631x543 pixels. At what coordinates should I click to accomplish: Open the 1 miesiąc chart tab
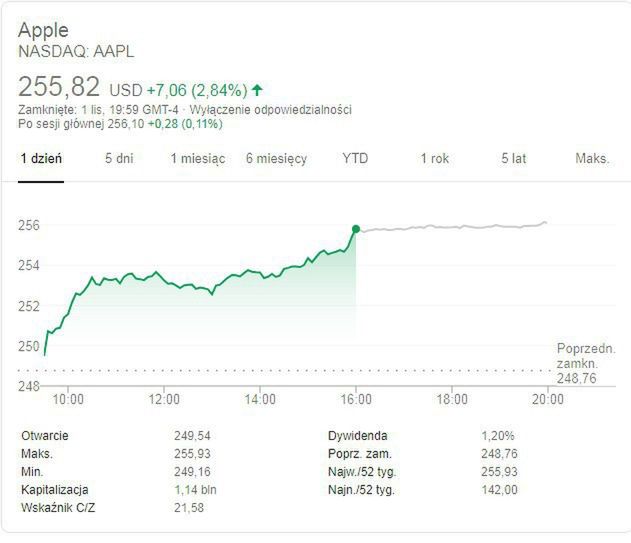pyautogui.click(x=197, y=159)
